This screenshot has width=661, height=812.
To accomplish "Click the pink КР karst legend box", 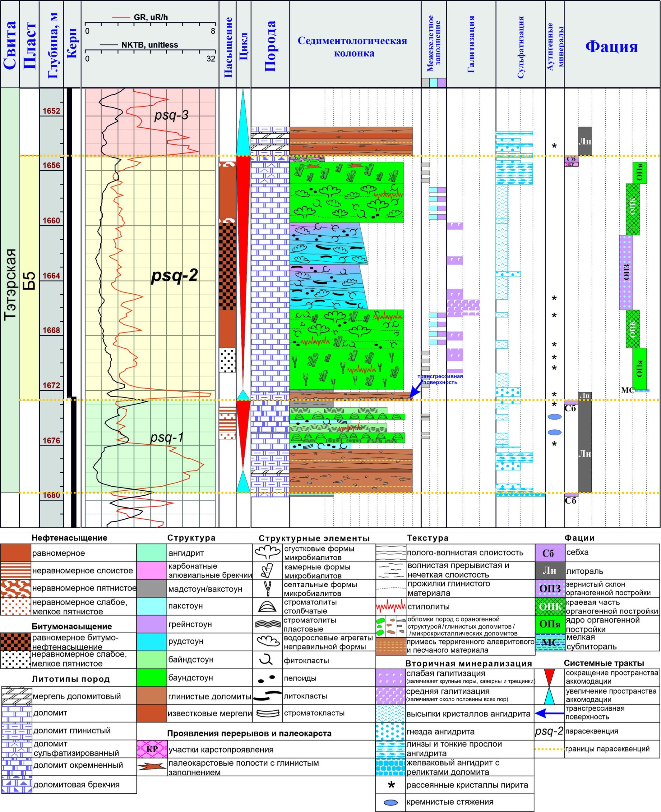I will (x=152, y=749).
